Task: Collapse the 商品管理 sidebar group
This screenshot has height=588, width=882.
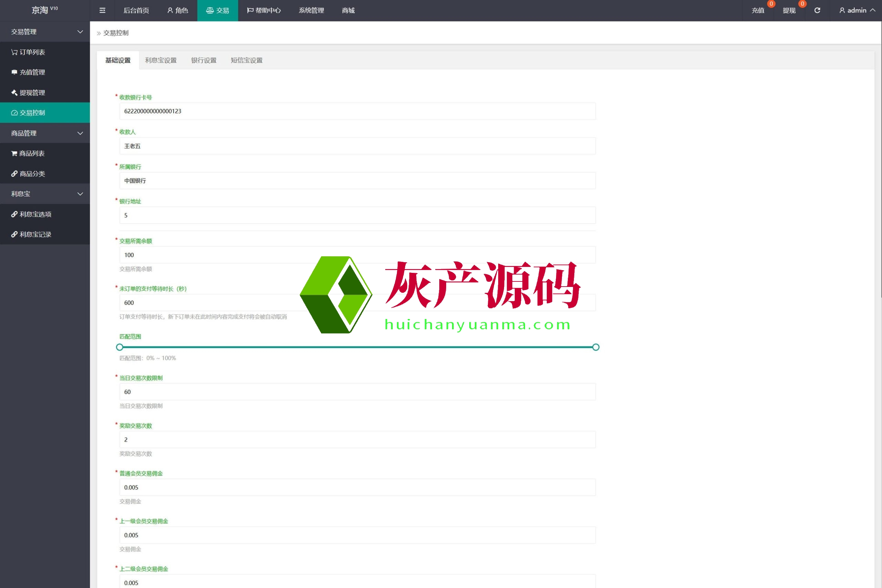Action: [45, 133]
